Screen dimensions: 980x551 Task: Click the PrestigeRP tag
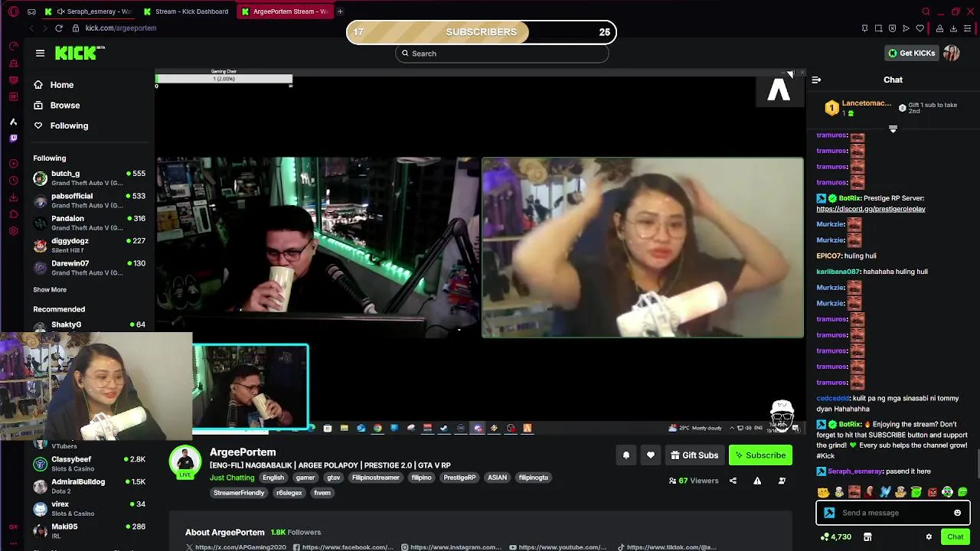(459, 478)
